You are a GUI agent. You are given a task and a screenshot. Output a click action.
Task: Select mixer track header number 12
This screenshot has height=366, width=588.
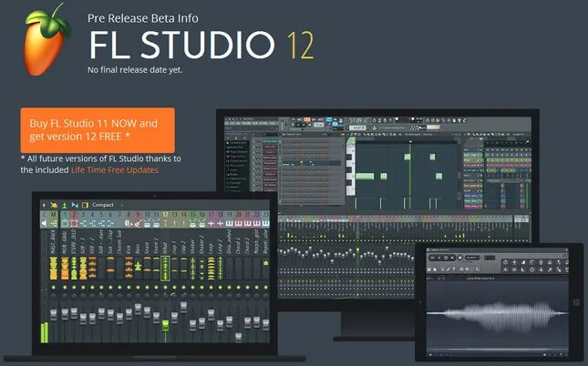tap(165, 214)
